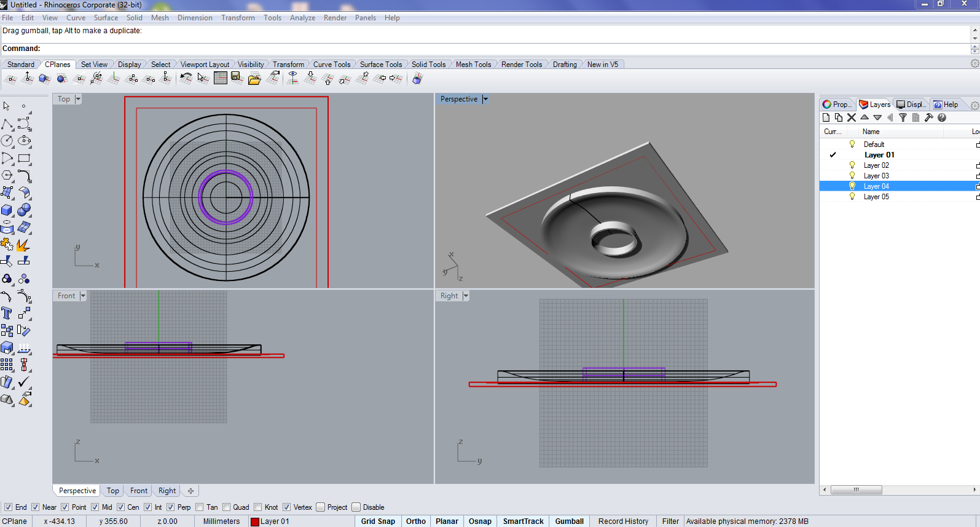
Task: Click the puzzle-piece Join tool icon
Action: click(x=7, y=245)
